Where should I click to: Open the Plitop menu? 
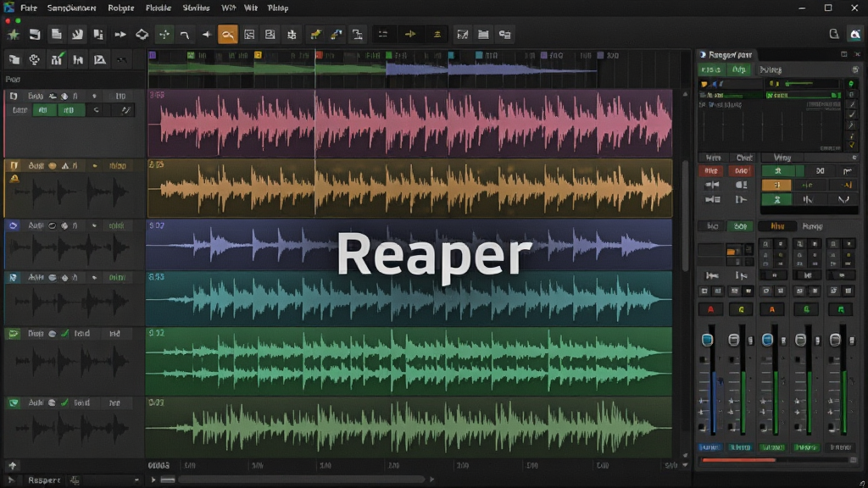click(278, 8)
